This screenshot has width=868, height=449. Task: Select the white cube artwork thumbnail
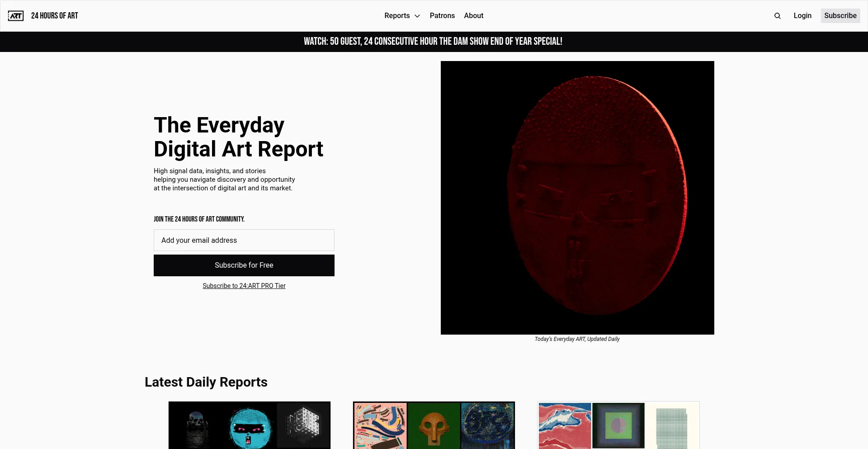tap(303, 424)
